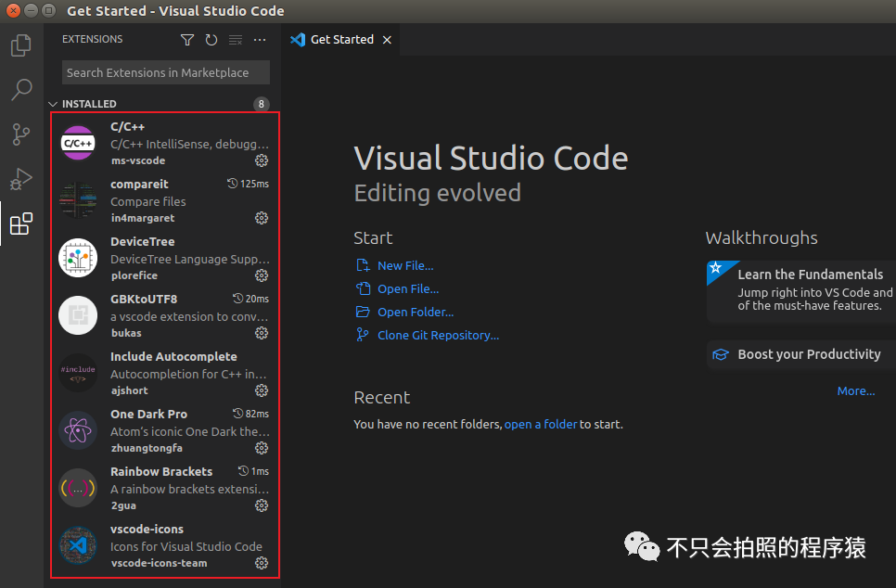Click GBKtoUTF8 20ms activation time
Screen dimensions: 896x588
250,299
